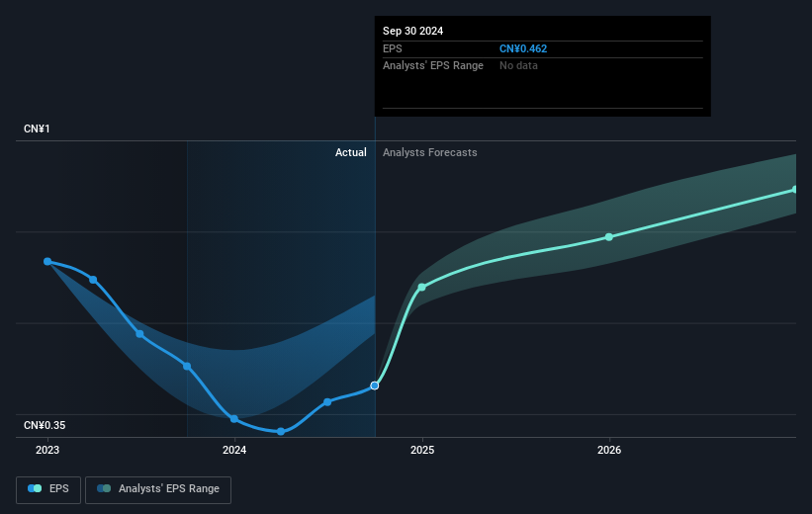The image size is (812, 514).
Task: Click the 2026 x-axis label
Action: [x=609, y=451]
